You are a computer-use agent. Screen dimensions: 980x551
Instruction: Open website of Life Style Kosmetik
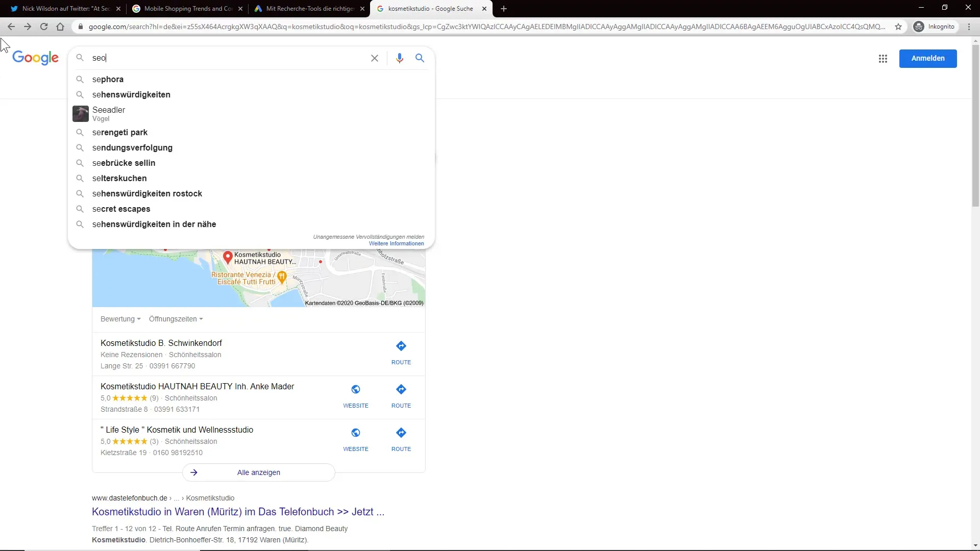356,440
